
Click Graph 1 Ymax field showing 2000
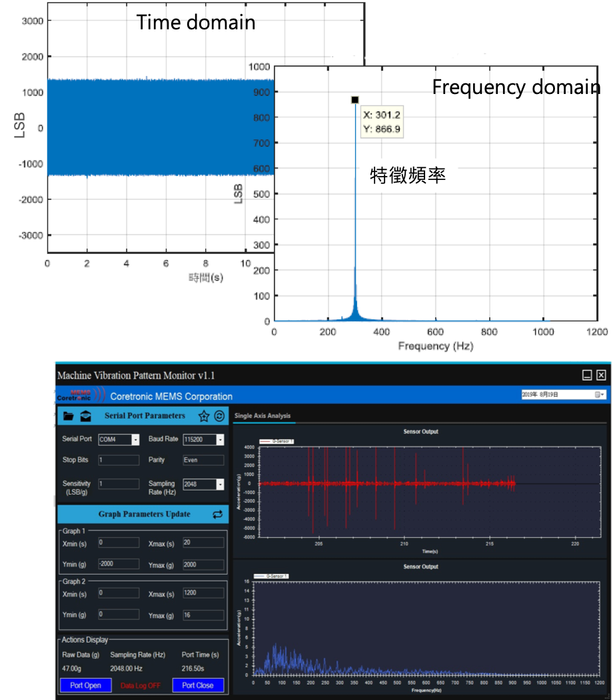point(203,565)
